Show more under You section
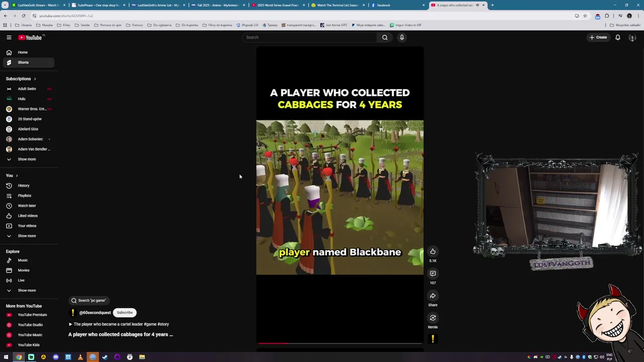Viewport: 644px width, 362px height. 28,236
